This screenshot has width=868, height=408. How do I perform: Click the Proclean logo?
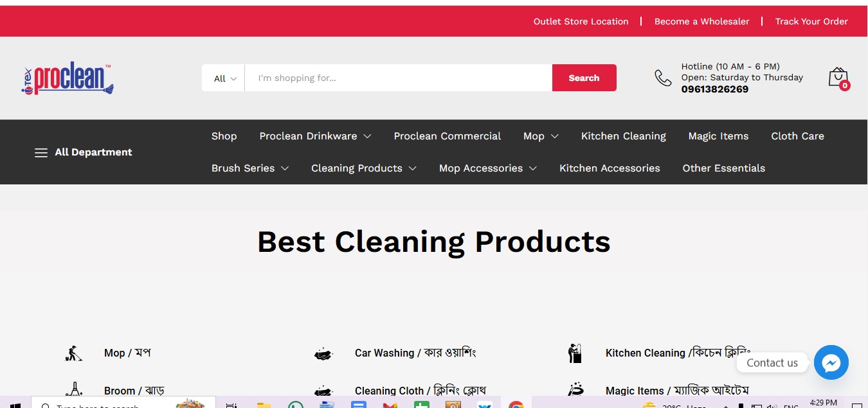67,78
